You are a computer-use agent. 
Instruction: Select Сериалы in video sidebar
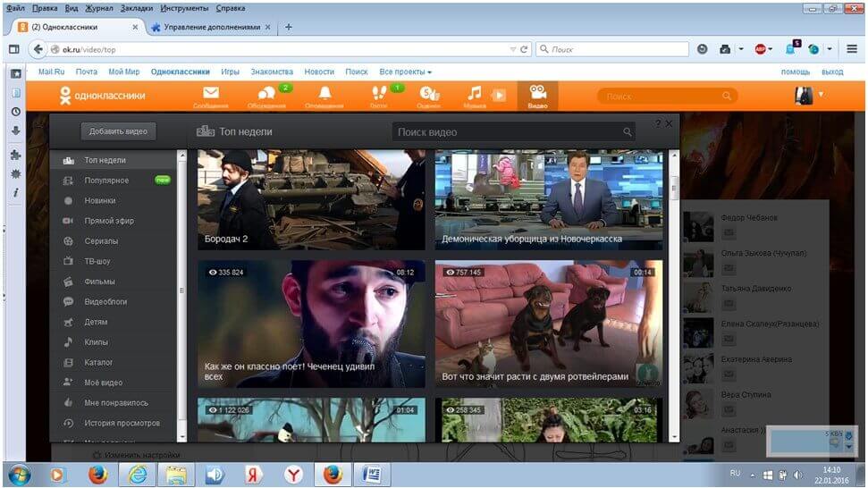click(x=101, y=241)
